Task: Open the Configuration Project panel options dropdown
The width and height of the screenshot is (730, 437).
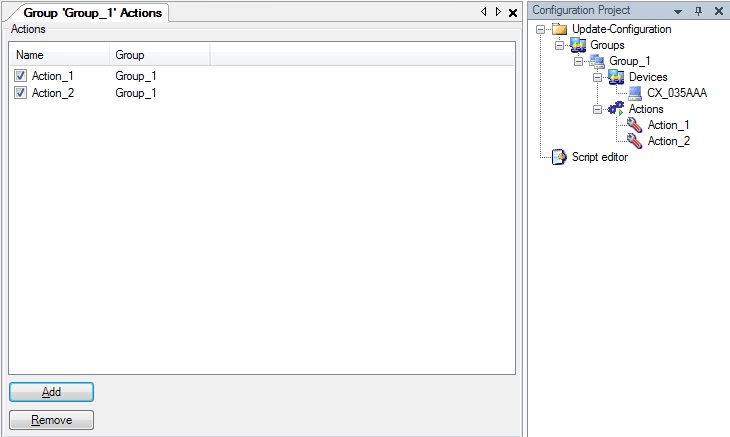Action: (678, 11)
